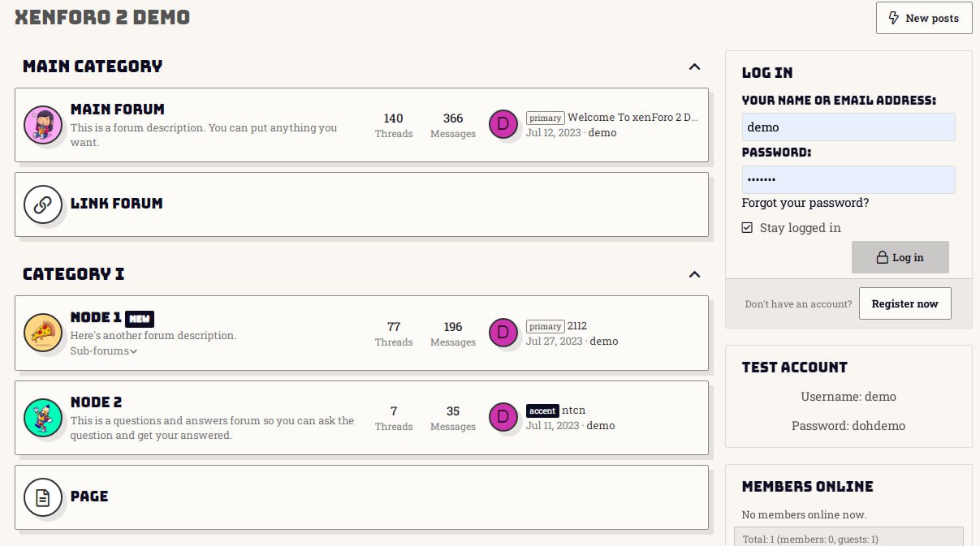This screenshot has width=980, height=546.
Task: Open the Main Forum title link
Action: pyautogui.click(x=117, y=110)
